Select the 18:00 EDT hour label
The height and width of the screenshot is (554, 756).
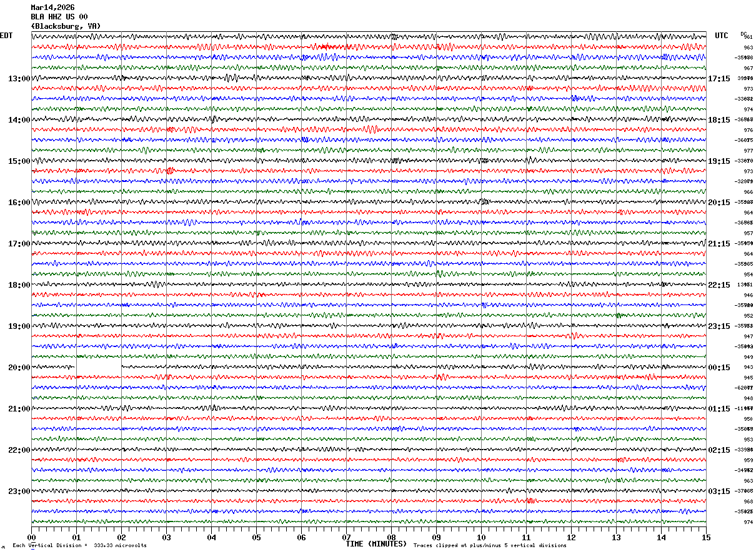click(x=19, y=285)
